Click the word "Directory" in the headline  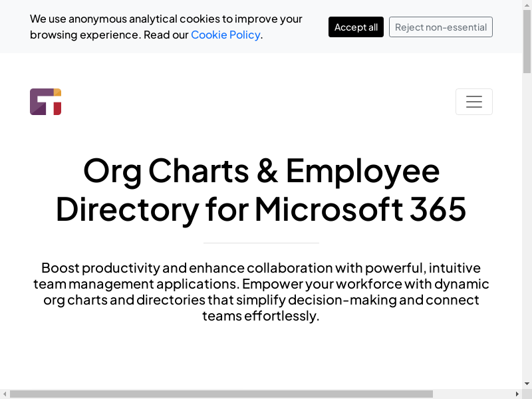click(126, 209)
